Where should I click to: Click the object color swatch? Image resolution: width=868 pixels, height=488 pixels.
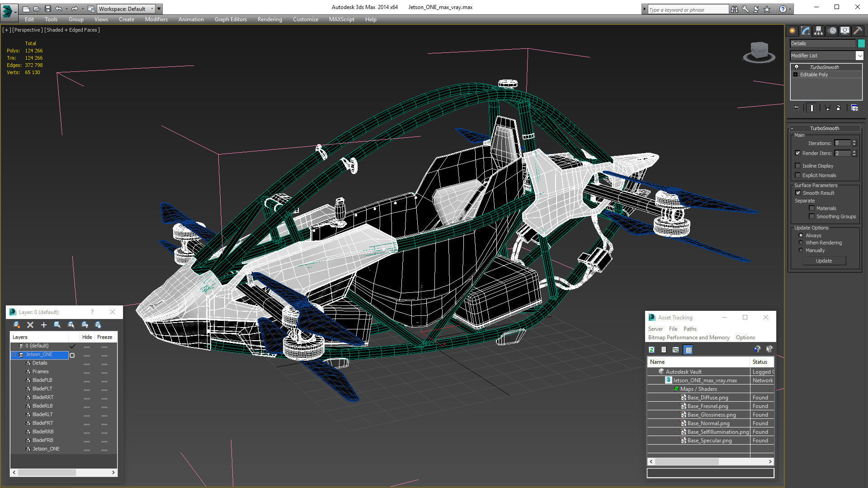click(861, 43)
